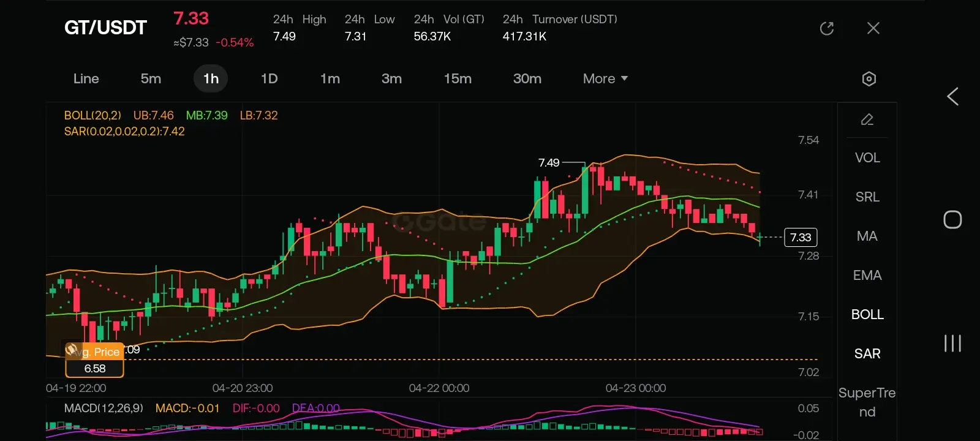This screenshot has width=980, height=441.
Task: Open the drawing pencil tool
Action: click(867, 119)
